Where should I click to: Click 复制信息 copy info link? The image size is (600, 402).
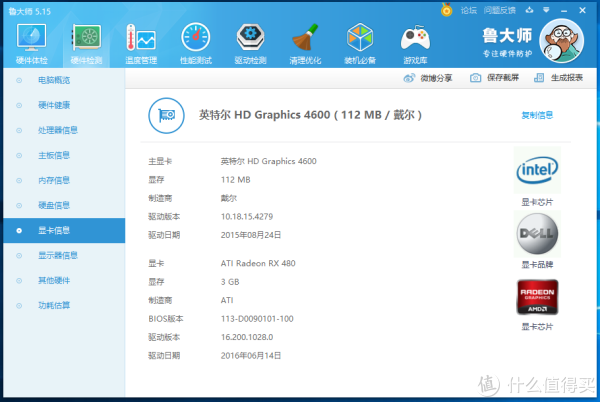point(537,115)
